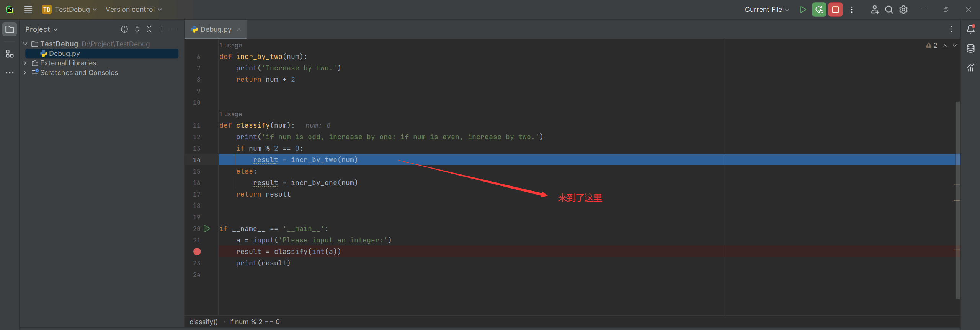Click 'return result' on line 17
Screen dimensions: 980x330
[x=263, y=194]
